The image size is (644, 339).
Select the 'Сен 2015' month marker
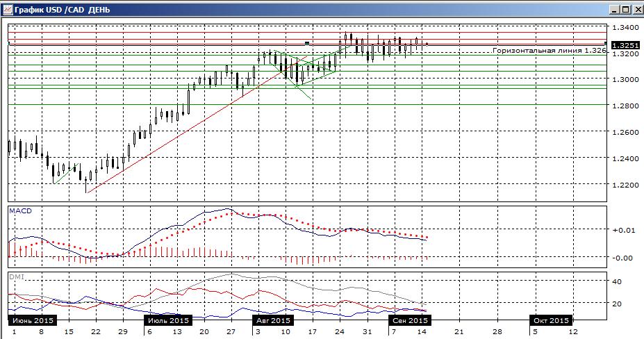click(x=410, y=320)
